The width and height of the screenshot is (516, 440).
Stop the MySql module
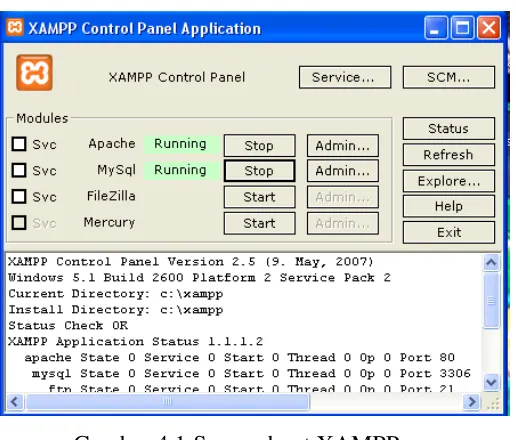point(259,171)
